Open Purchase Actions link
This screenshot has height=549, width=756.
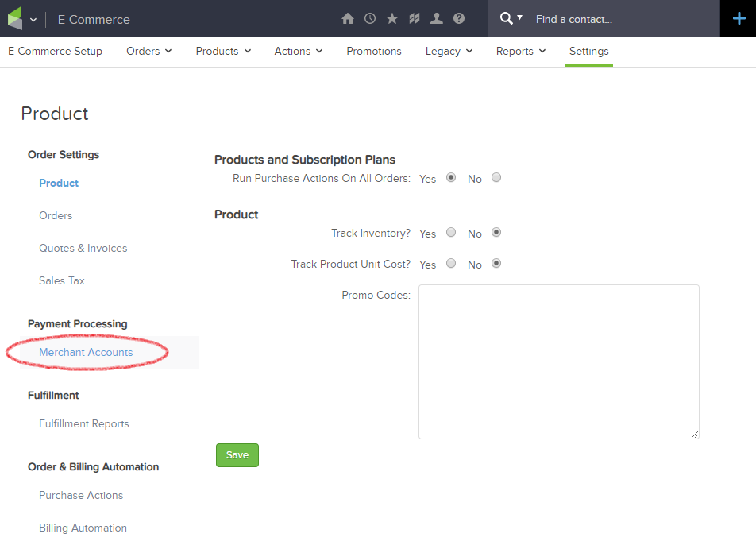pos(81,495)
